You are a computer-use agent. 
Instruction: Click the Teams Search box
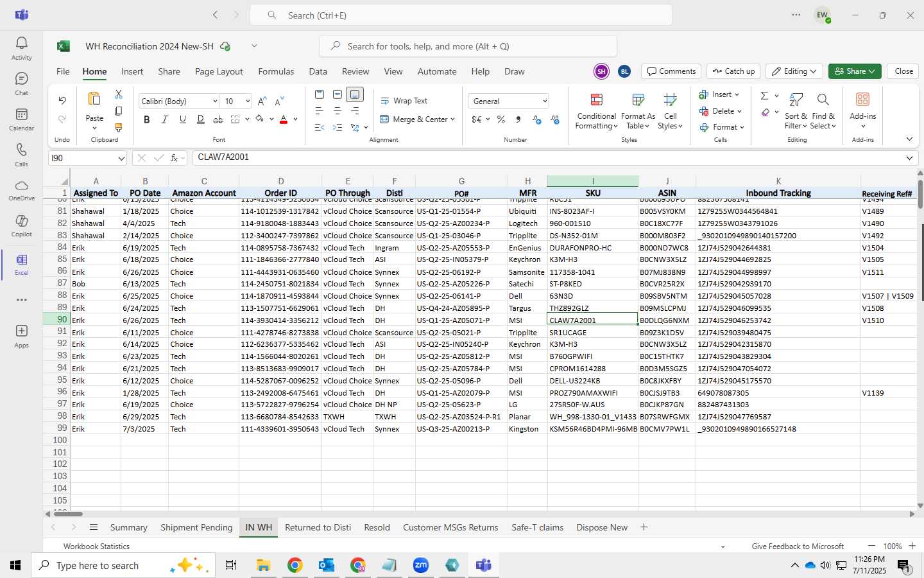(461, 15)
